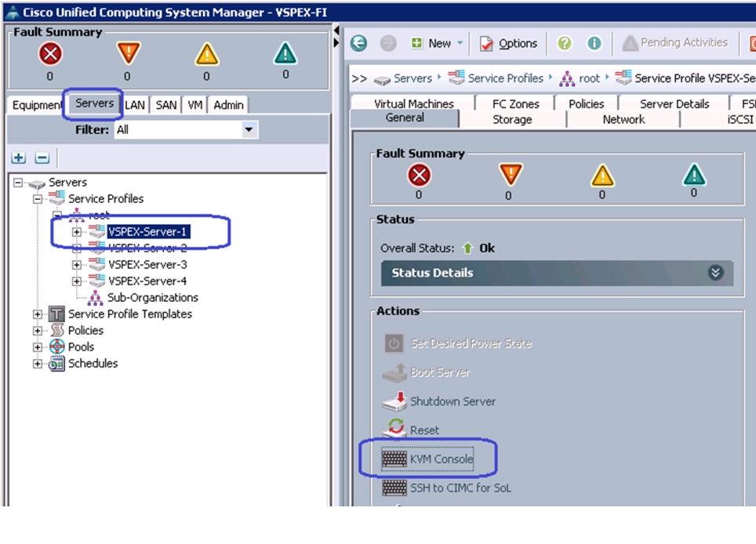Expand the Pools tree node

[x=38, y=347]
